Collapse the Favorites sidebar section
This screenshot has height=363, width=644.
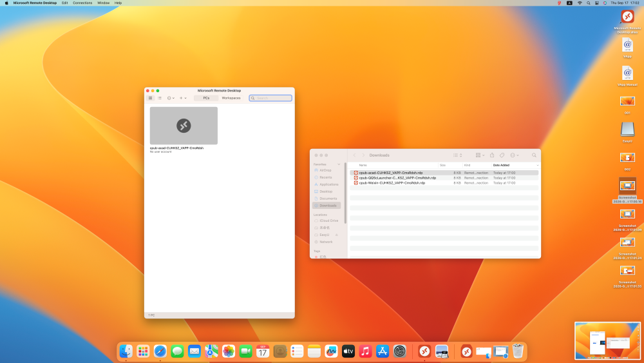pyautogui.click(x=339, y=164)
